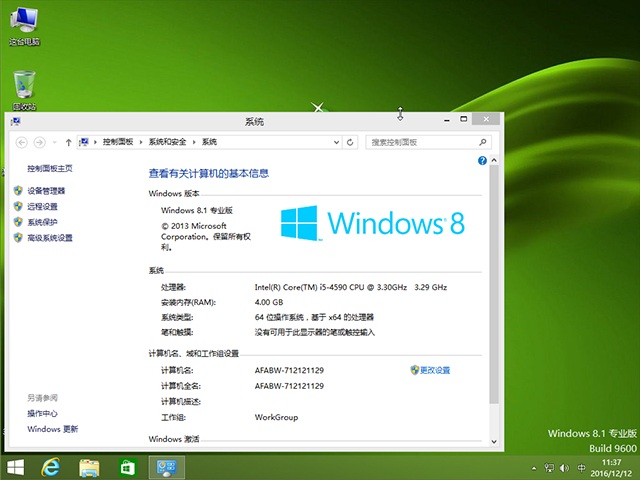Launch Internet Explorer from taskbar

click(51, 467)
